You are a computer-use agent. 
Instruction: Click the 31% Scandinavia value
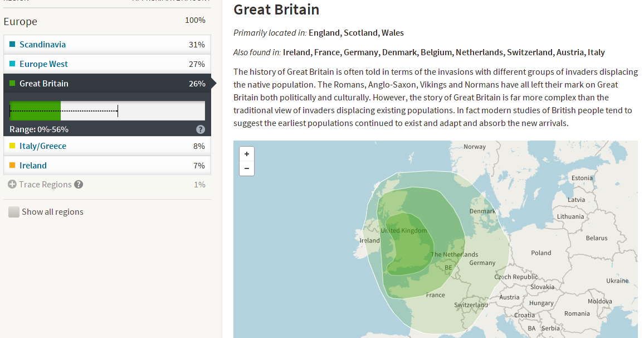pyautogui.click(x=197, y=45)
